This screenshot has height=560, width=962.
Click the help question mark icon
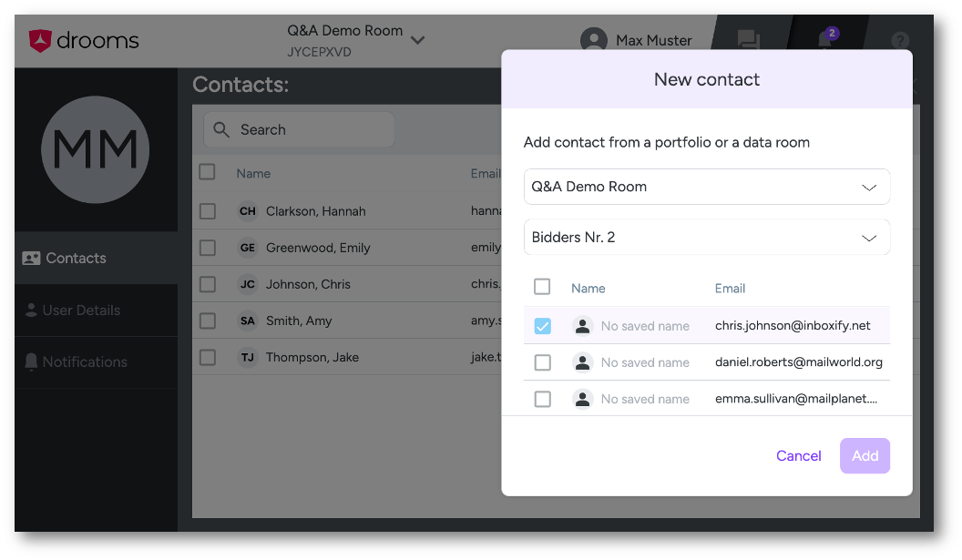[899, 40]
